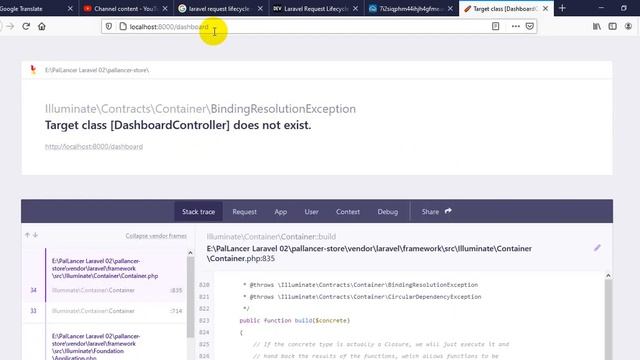Click code line 823 public function build
The height and width of the screenshot is (360, 640).
coord(295,320)
